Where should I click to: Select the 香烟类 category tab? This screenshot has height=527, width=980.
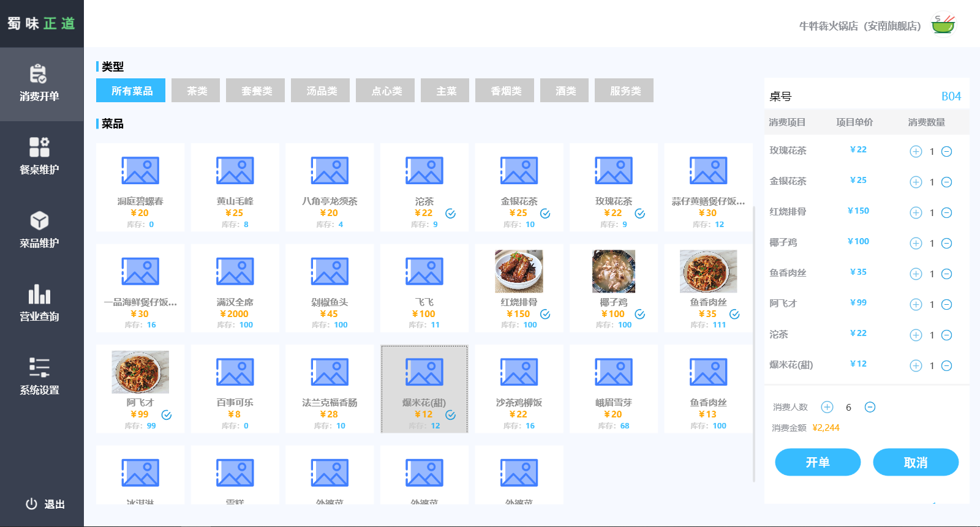[x=505, y=90]
